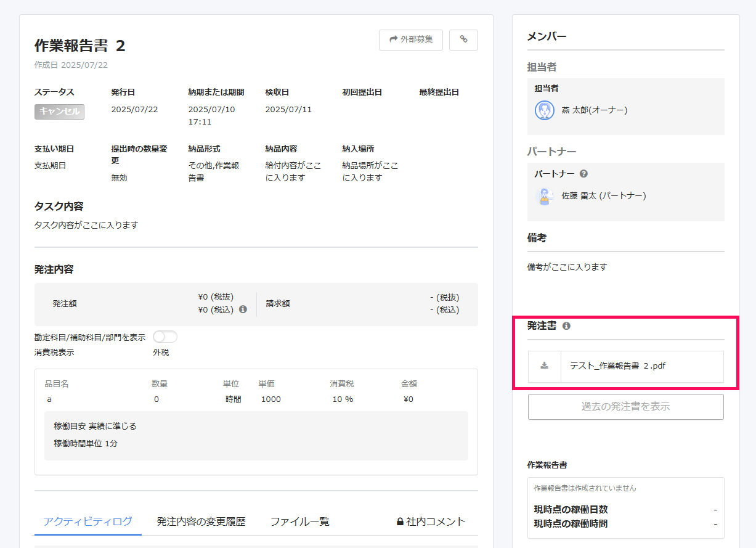
Task: Click the lock icon on 社内コメント
Action: pyautogui.click(x=400, y=521)
